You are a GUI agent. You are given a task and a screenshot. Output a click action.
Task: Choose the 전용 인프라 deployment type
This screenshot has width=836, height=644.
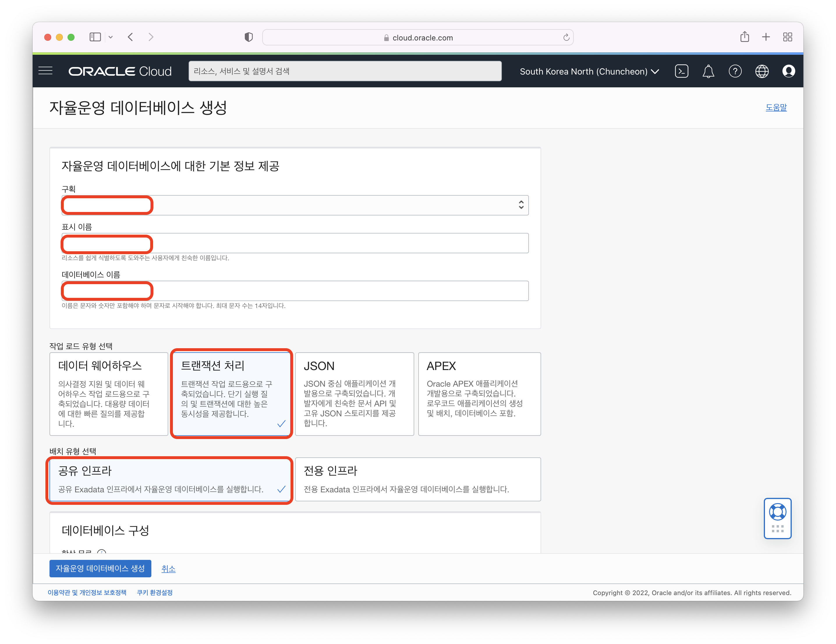tap(418, 479)
